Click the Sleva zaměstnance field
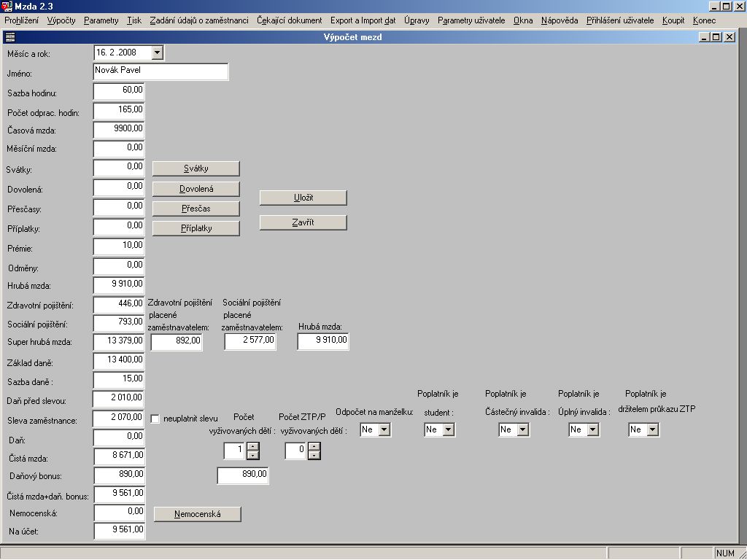Image resolution: width=747 pixels, height=560 pixels. point(118,419)
